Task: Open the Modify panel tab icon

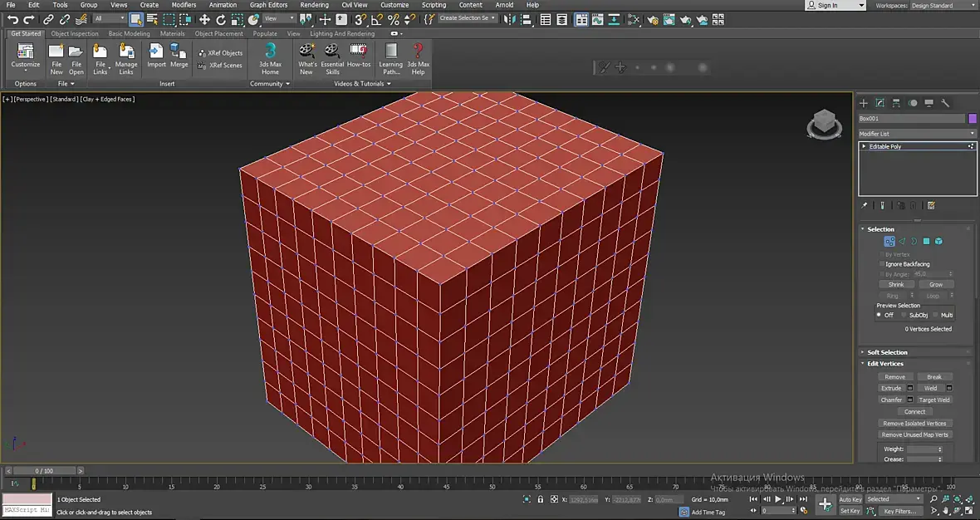Action: 880,102
